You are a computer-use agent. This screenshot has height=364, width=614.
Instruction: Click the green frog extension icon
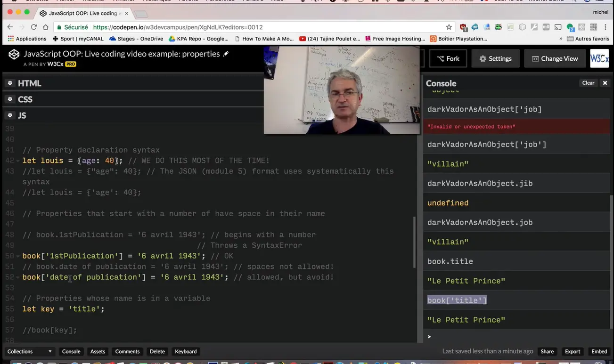[499, 27]
